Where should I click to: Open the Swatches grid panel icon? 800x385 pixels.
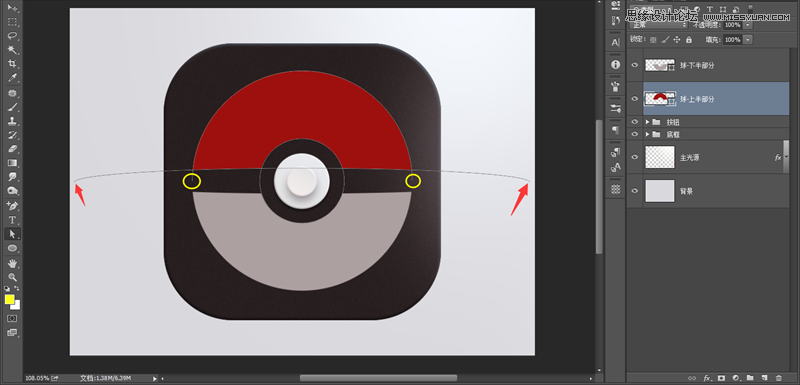point(615,189)
